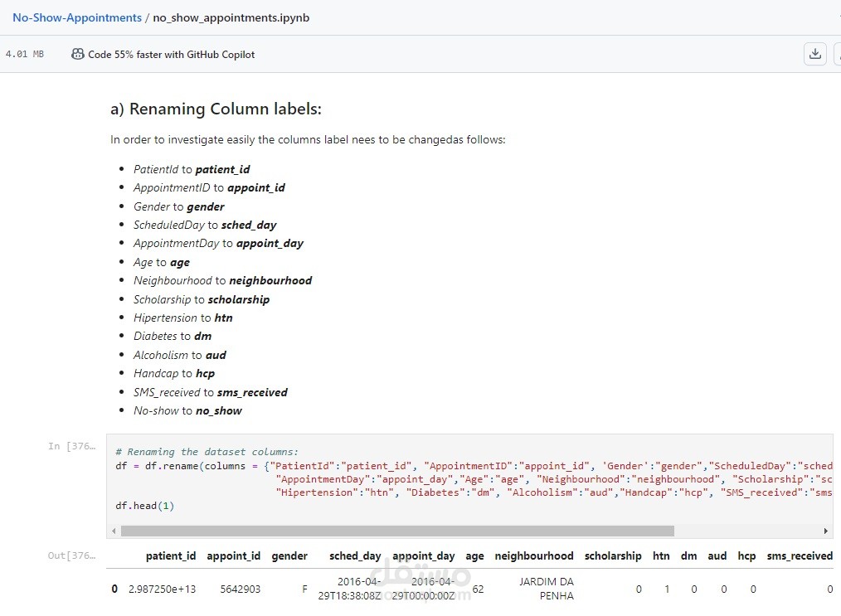Click the GitHub Copilot icon
Viewport: 841px width, 616px height.
78,54
